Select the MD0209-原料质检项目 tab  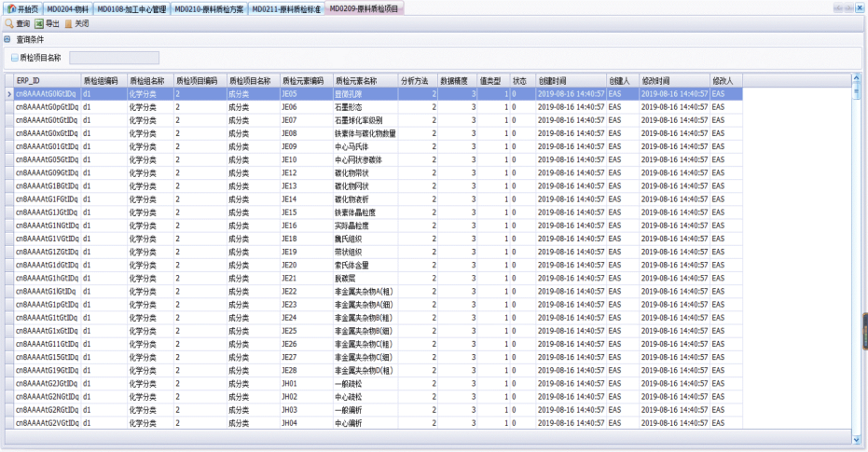point(365,8)
